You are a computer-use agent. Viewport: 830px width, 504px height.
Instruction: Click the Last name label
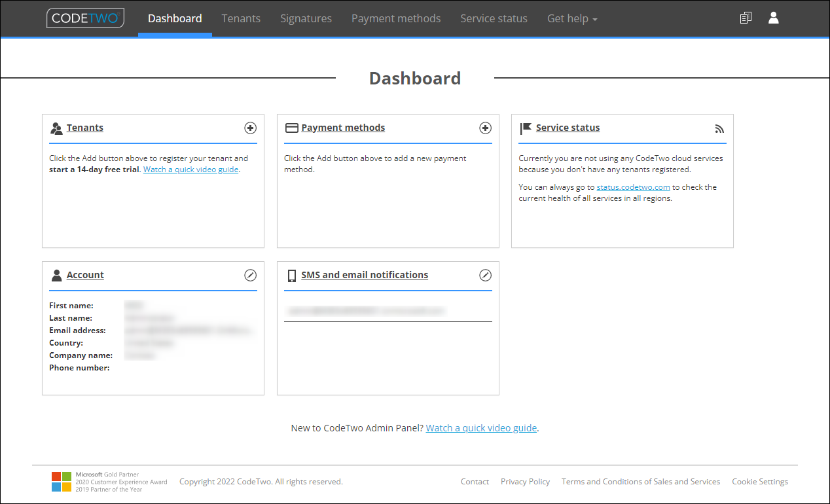pyautogui.click(x=71, y=318)
